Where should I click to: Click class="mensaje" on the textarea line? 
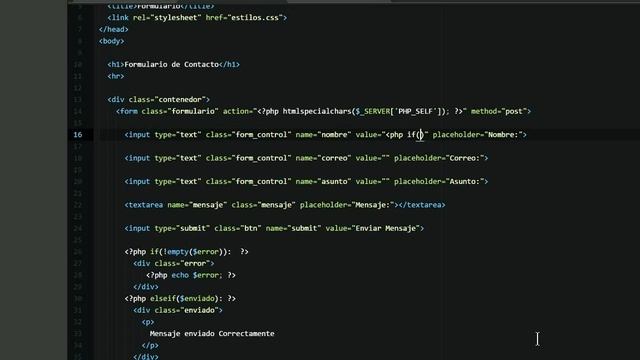pyautogui.click(x=263, y=205)
